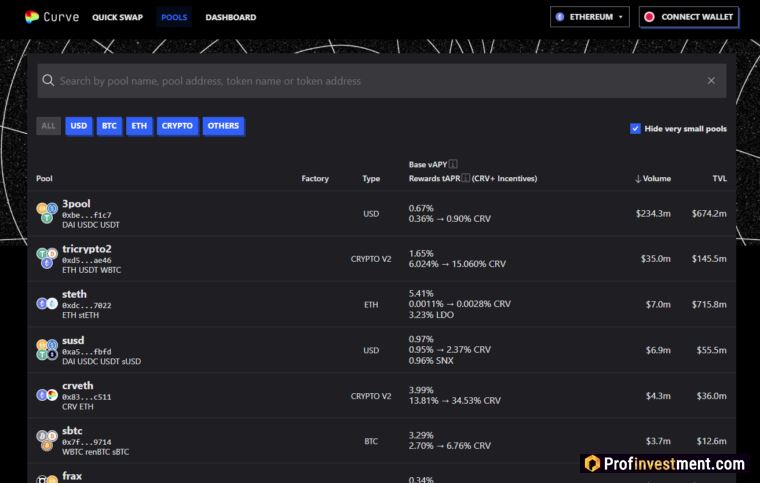The height and width of the screenshot is (483, 760).
Task: Click the 3pool address 0xbe...f1c7
Action: 87,215
